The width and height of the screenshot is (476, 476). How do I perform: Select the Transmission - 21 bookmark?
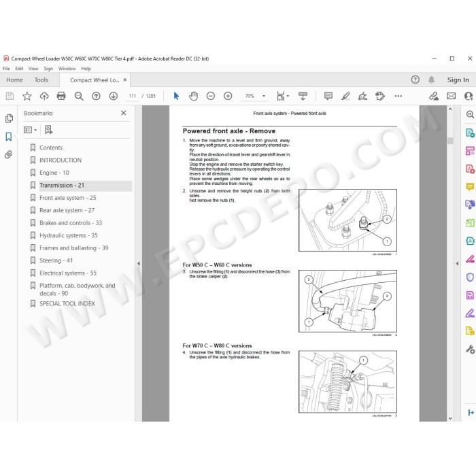coord(62,185)
